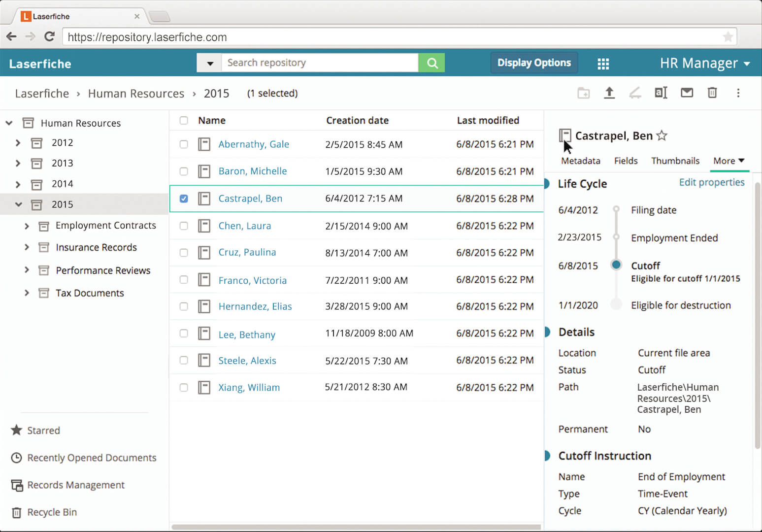Click the browser back arrow
762x532 pixels.
[x=11, y=36]
